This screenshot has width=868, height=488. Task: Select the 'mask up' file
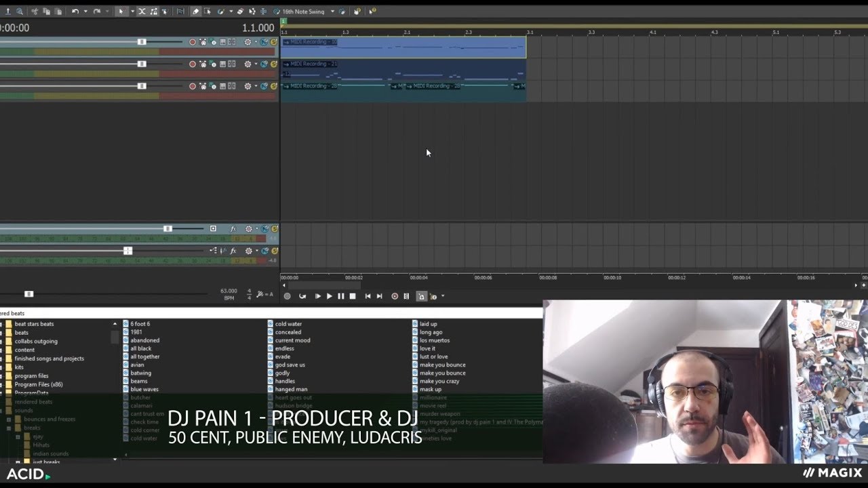pos(430,389)
